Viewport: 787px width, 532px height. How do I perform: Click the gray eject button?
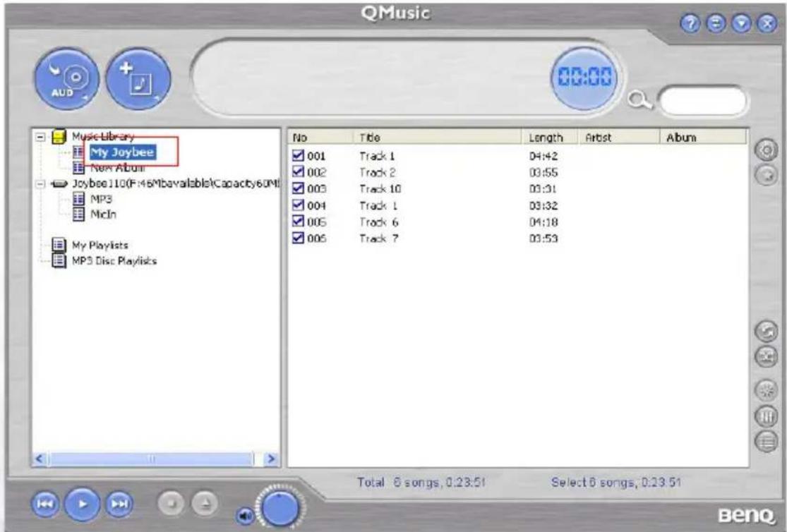[x=205, y=503]
